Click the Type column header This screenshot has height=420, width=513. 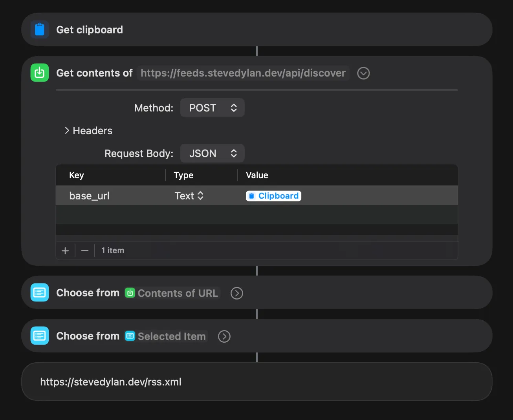click(183, 175)
